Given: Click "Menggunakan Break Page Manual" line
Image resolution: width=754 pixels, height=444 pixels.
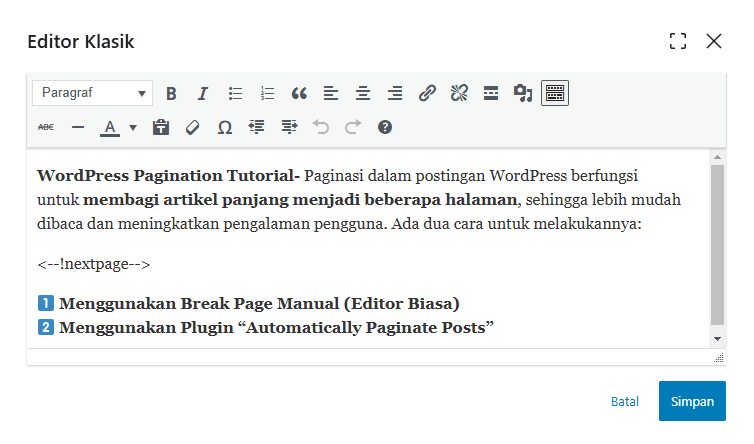Looking at the screenshot, I should point(259,304).
